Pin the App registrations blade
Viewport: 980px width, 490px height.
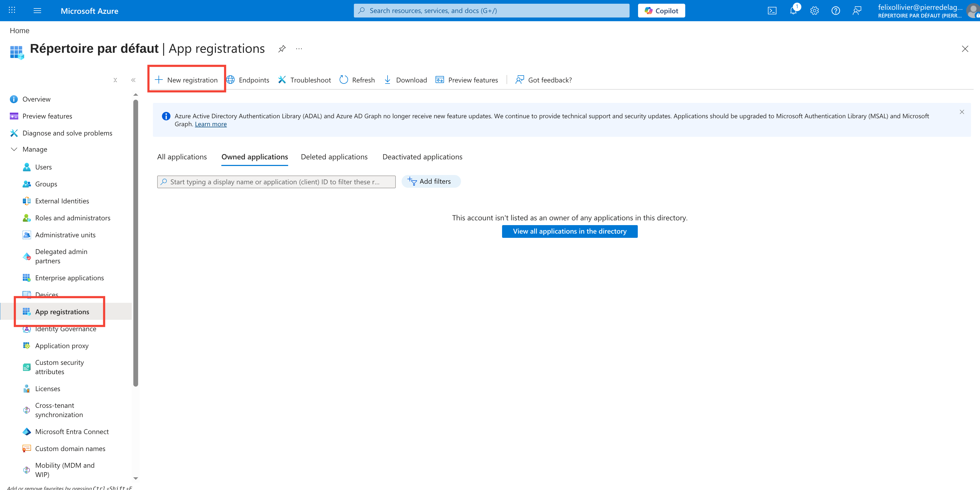coord(282,49)
